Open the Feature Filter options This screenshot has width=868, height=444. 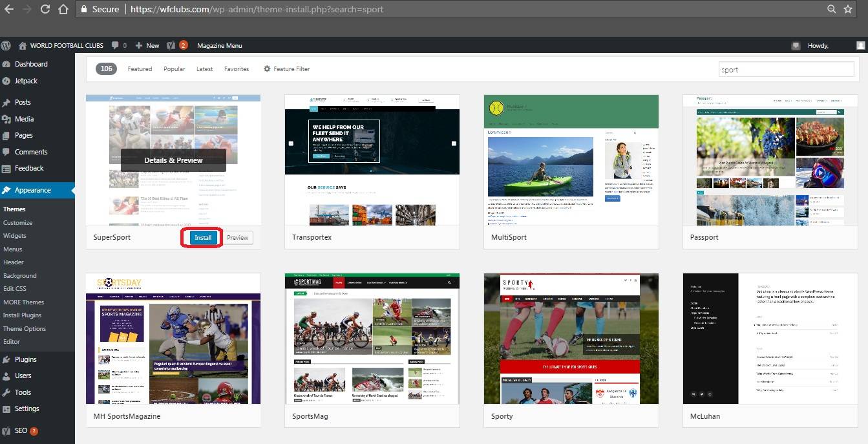click(x=287, y=69)
